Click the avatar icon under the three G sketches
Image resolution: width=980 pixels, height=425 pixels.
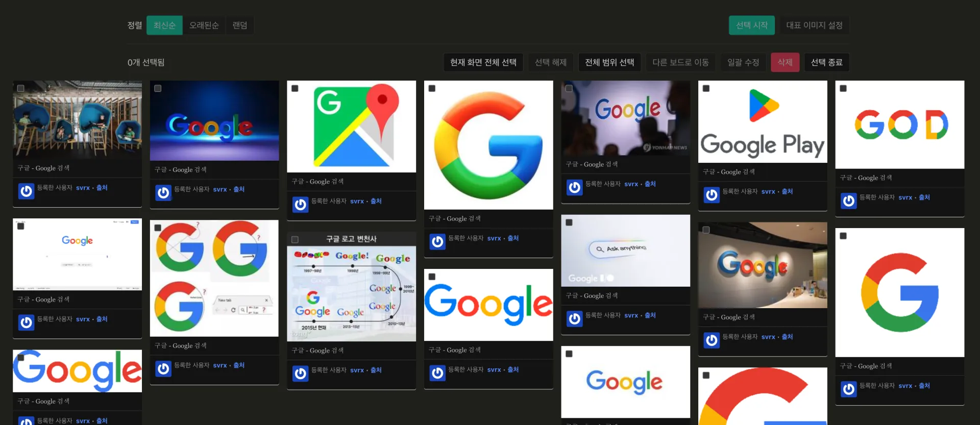pyautogui.click(x=163, y=368)
